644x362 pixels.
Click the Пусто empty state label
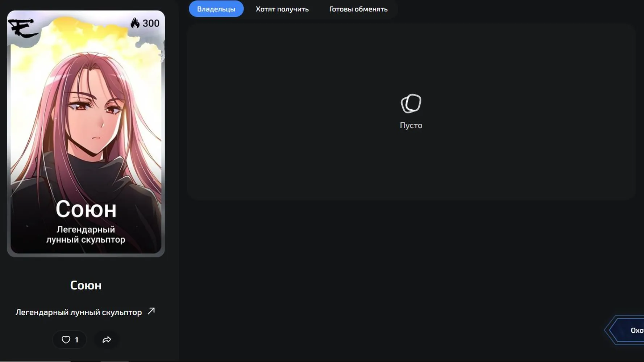click(411, 125)
